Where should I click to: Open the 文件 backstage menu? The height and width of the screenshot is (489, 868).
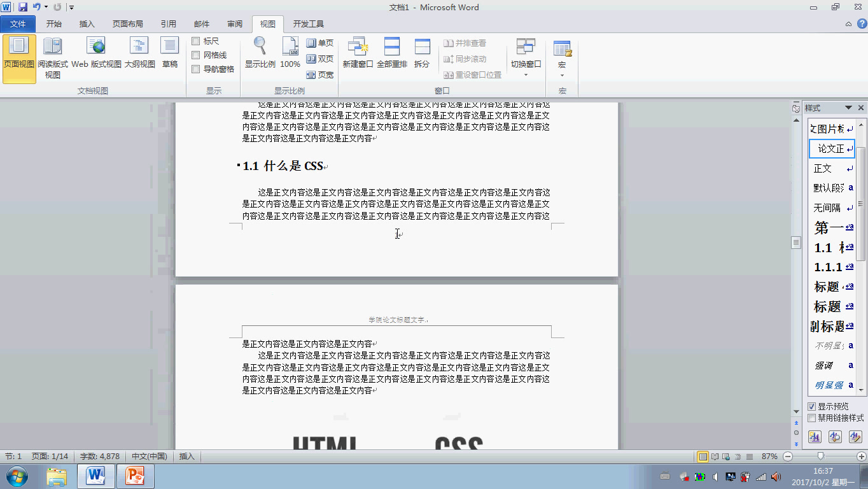(x=18, y=24)
